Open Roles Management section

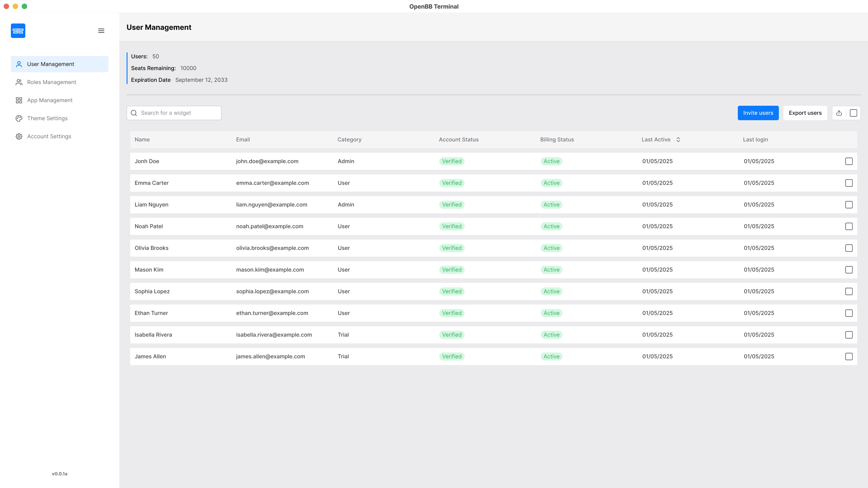(x=52, y=82)
